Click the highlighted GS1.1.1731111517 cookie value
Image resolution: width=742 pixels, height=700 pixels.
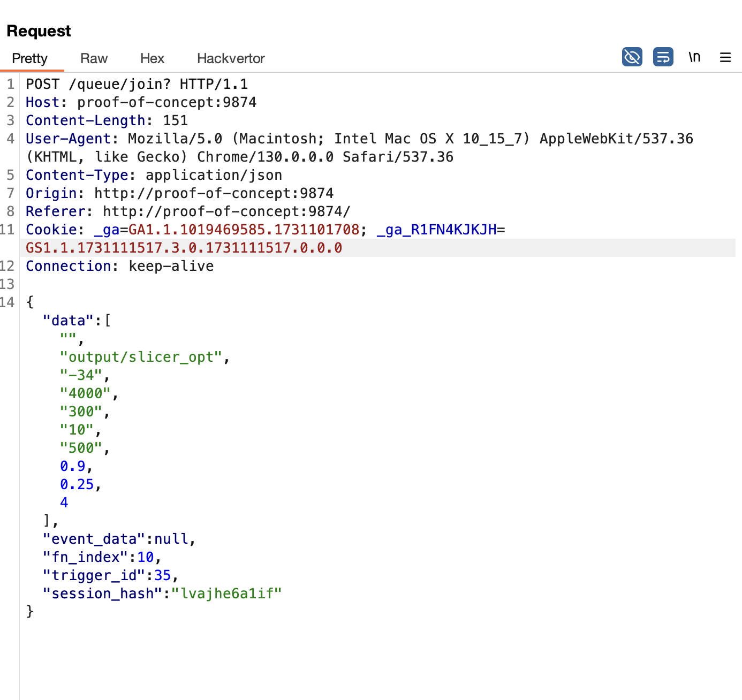click(184, 248)
